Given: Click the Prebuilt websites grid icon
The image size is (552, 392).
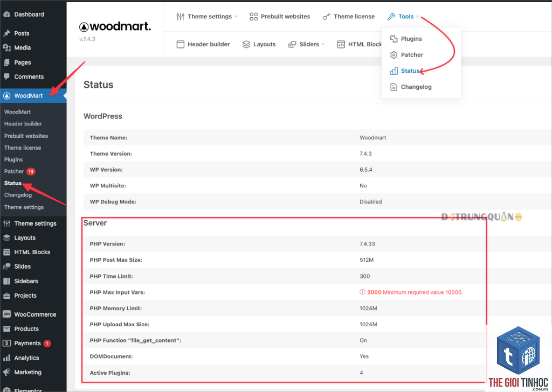Looking at the screenshot, I should tap(253, 17).
